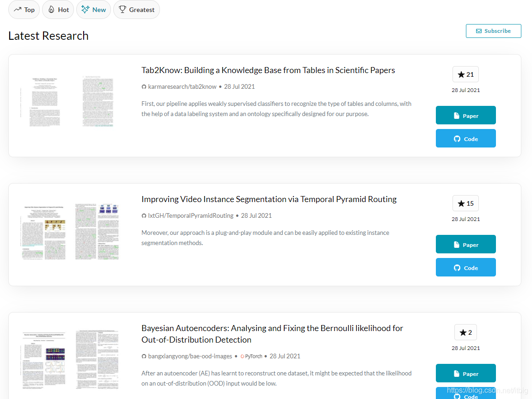Click date under the 2 stars badge
This screenshot has height=399, width=532.
tap(465, 348)
